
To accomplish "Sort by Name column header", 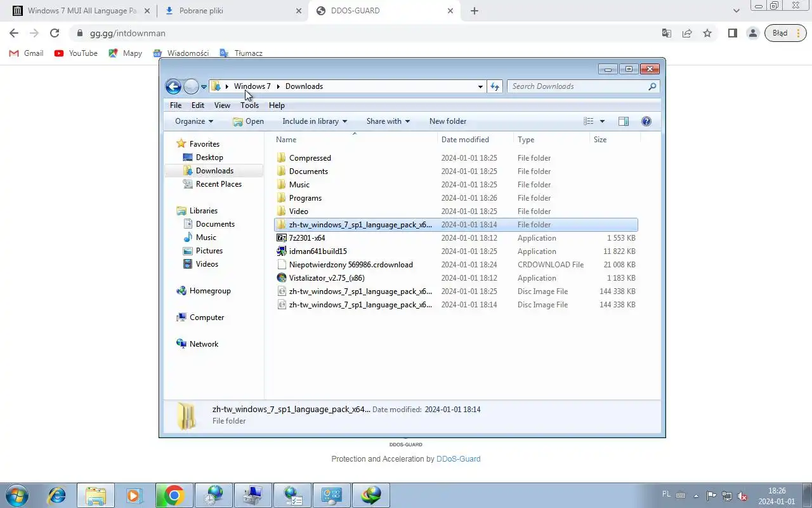I will pos(354,140).
